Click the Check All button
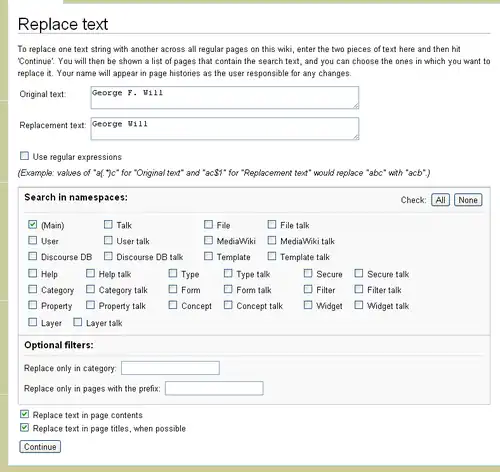Image resolution: width=500 pixels, height=472 pixels. (440, 200)
